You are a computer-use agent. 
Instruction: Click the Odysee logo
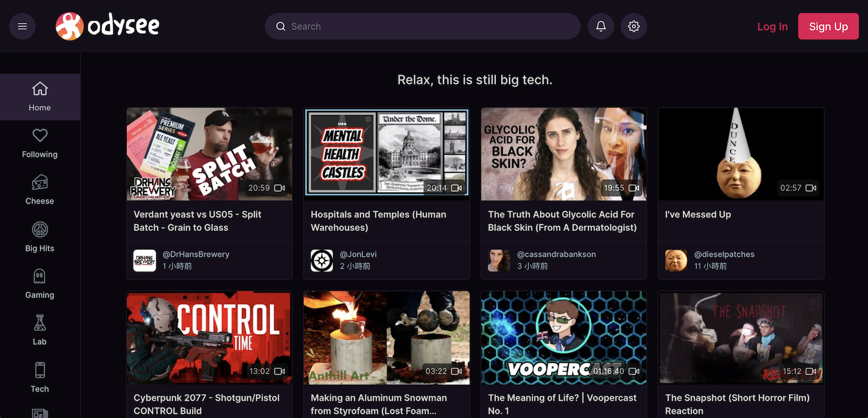[108, 27]
